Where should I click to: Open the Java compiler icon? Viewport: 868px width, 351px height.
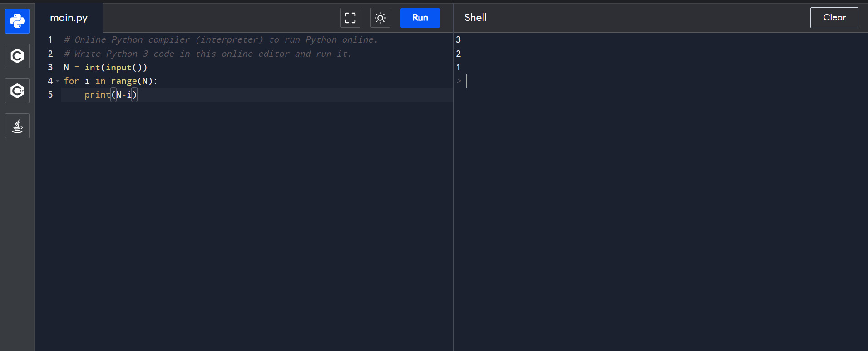[17, 126]
